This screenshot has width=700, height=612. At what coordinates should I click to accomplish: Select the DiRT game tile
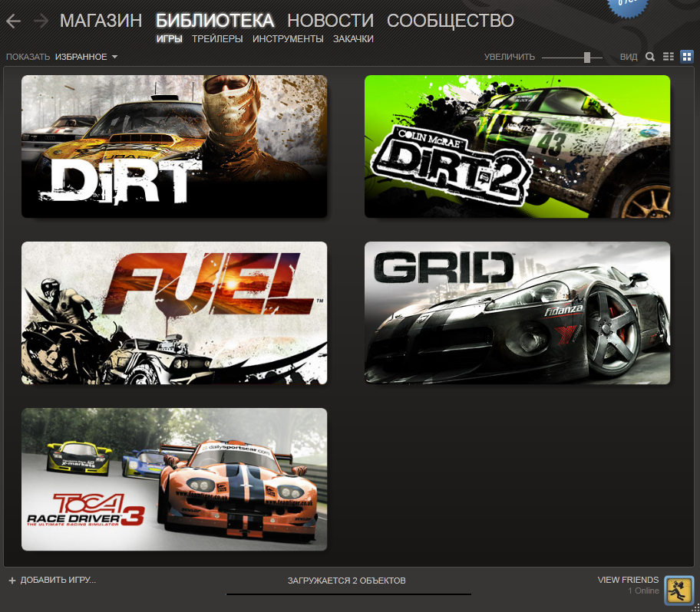tap(174, 146)
